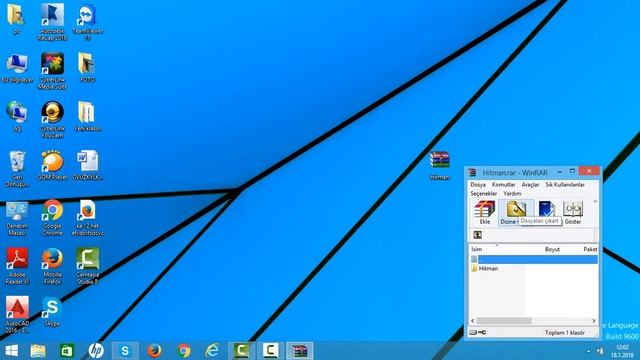This screenshot has width=640, height=360.
Task: Click the Ekle (Add) toolbar icon in WinRAR
Action: (x=484, y=212)
